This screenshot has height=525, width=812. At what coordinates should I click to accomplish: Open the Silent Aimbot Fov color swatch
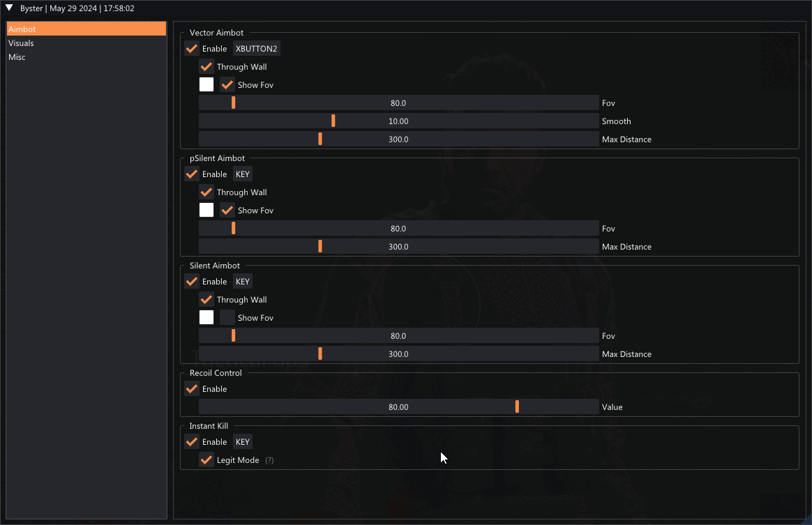coord(206,317)
